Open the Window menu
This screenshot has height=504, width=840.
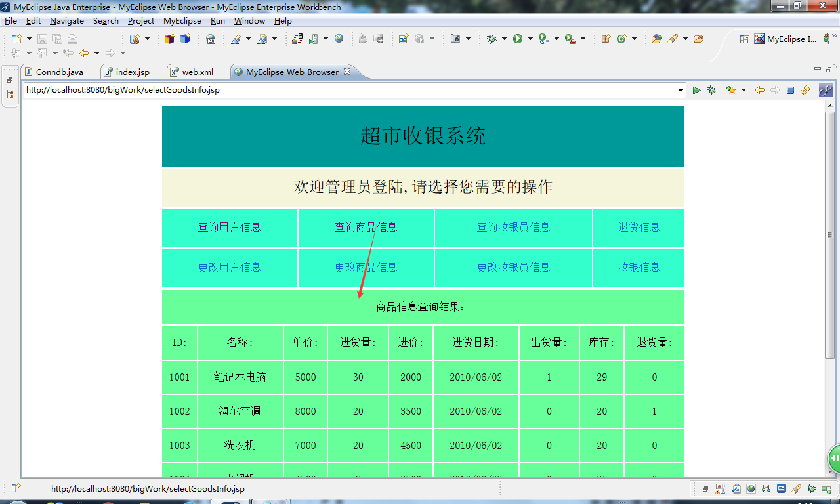click(x=249, y=21)
